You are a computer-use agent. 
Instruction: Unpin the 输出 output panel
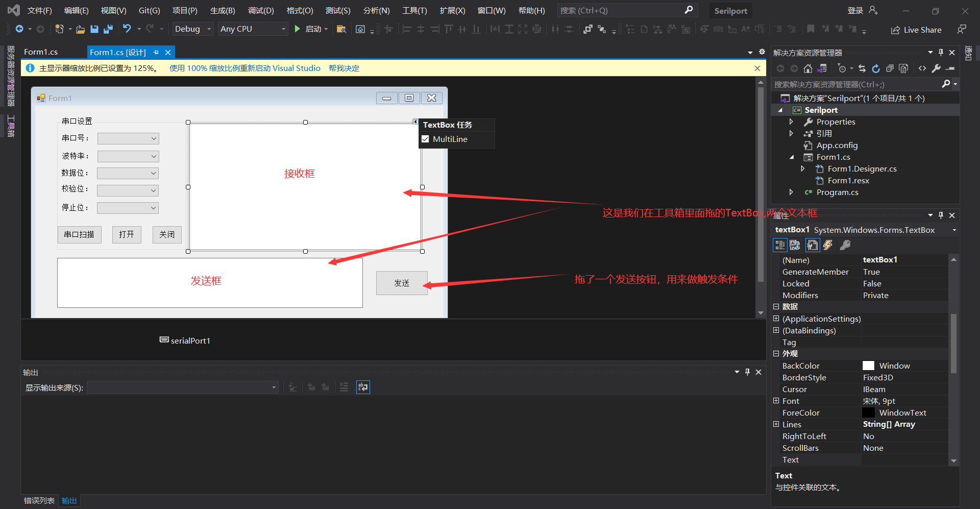pos(747,372)
